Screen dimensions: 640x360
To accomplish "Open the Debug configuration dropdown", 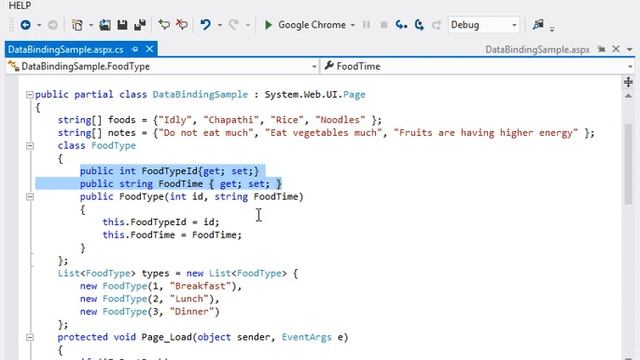I will pyautogui.click(x=483, y=25).
